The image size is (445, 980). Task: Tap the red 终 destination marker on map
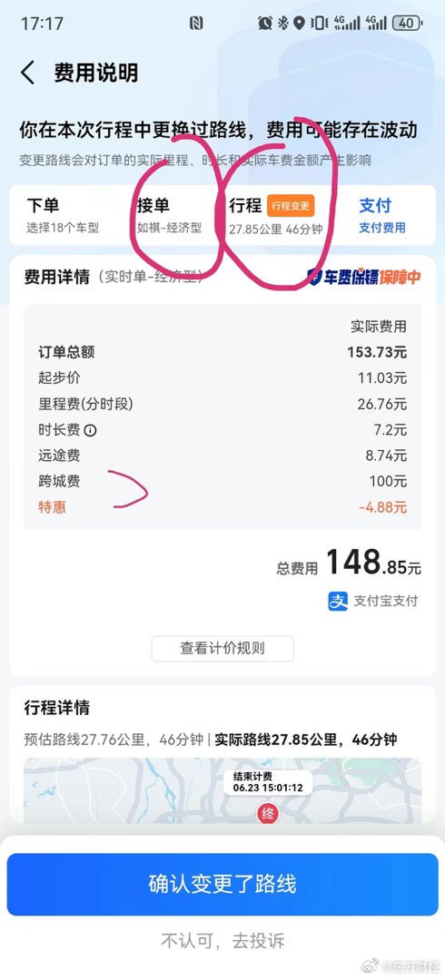268,813
